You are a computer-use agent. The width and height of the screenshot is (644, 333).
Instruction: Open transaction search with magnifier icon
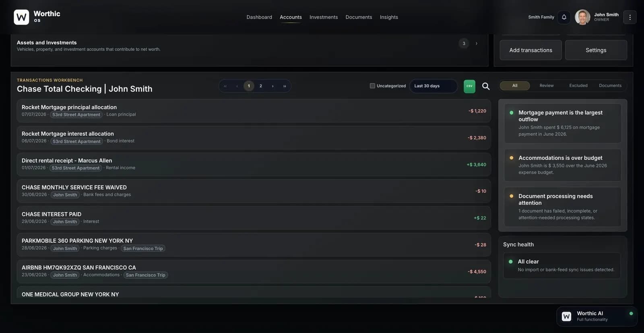pos(486,86)
